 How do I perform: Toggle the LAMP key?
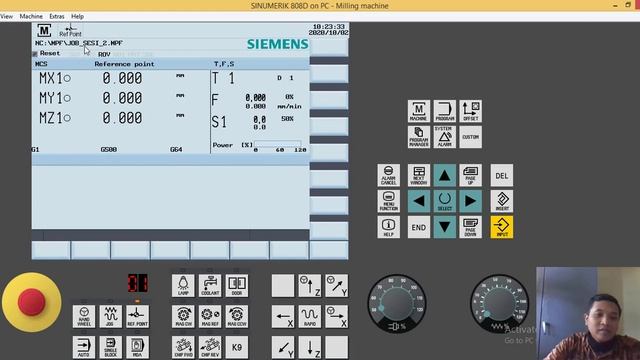[x=183, y=285]
